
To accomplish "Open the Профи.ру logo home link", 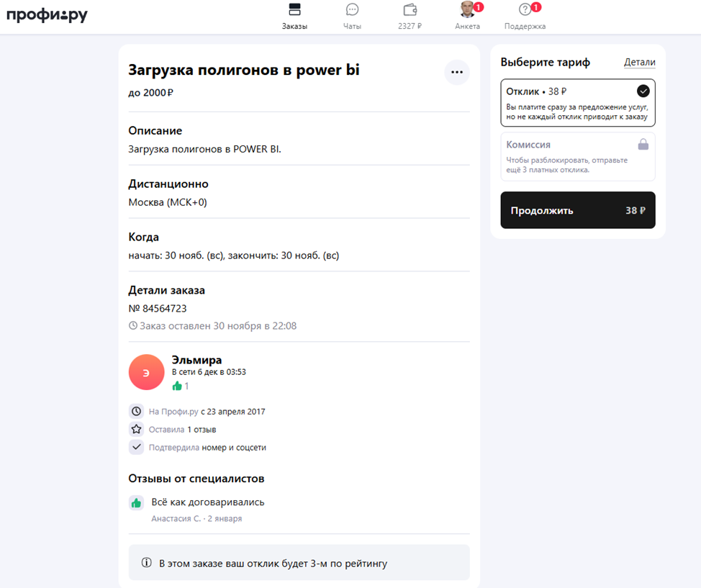I will 47,15.
